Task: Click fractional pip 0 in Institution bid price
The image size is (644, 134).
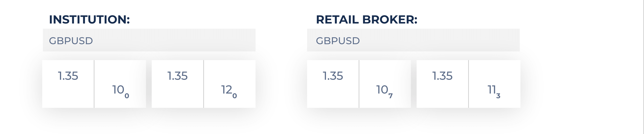Action: click(x=127, y=96)
